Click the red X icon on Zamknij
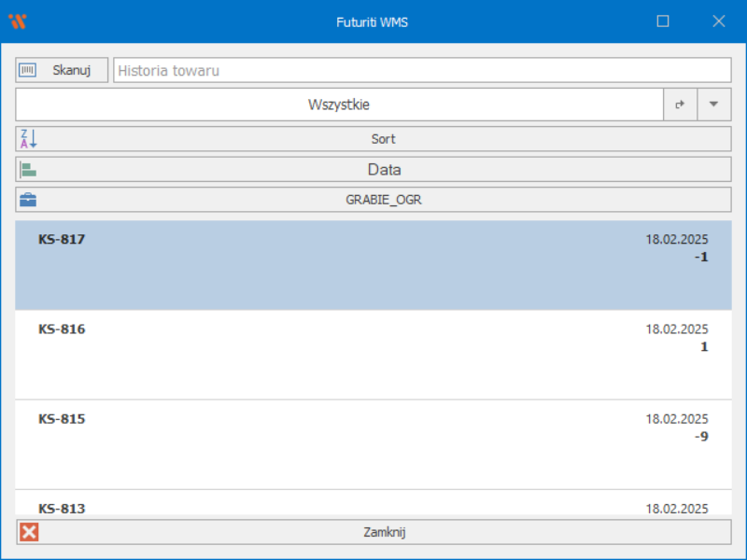Image resolution: width=747 pixels, height=560 pixels. pyautogui.click(x=29, y=532)
